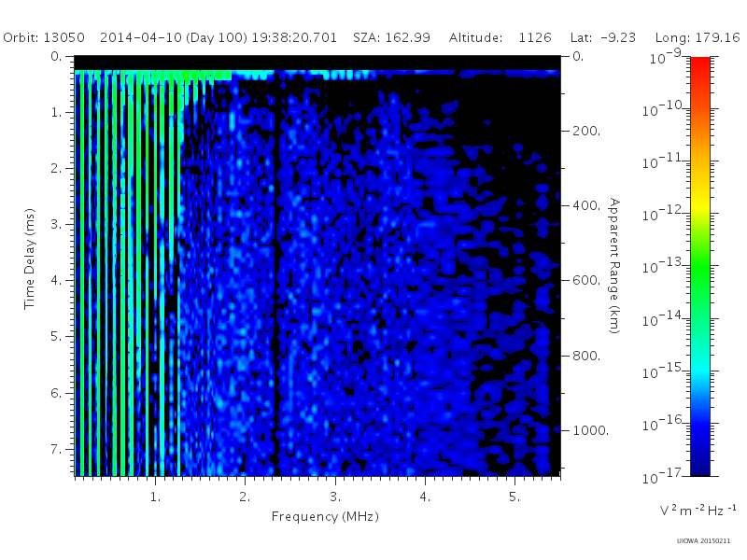The width and height of the screenshot is (747, 560).
Task: Click the dark blue bottom of color bar
Action: point(699,462)
